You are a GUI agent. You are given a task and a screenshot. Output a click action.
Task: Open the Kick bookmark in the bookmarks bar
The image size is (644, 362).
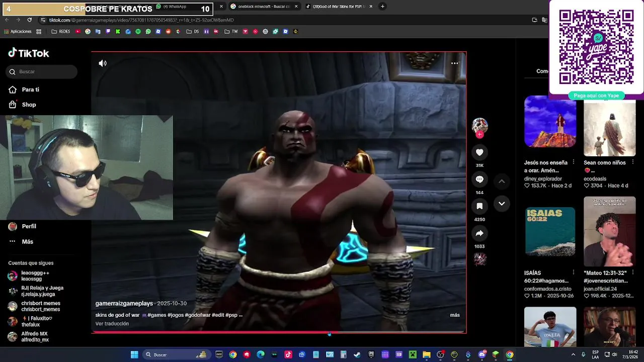coord(118,31)
